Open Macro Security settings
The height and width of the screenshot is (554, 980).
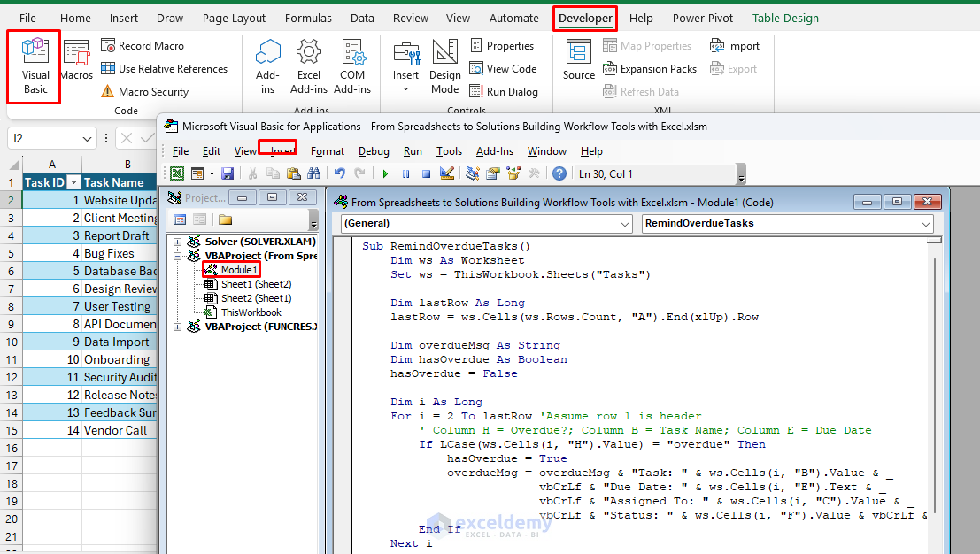click(144, 92)
